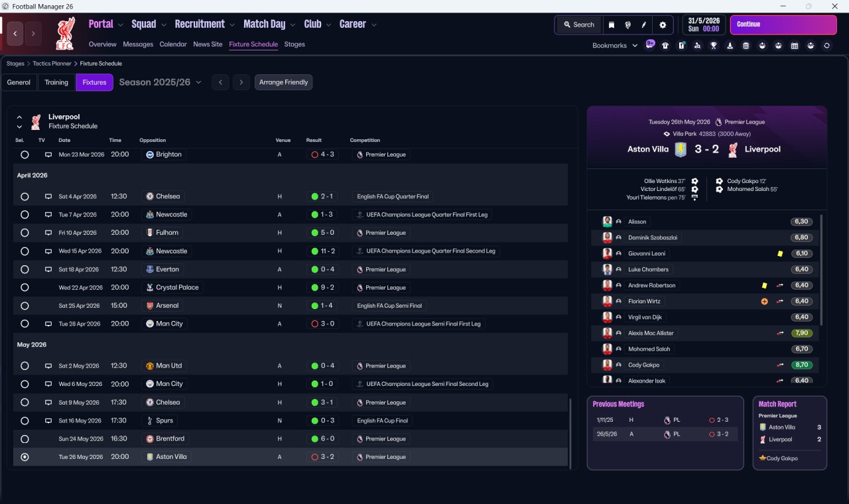Viewport: 849px width, 504px height.
Task: Click the TV icon on Brighton fixture row
Action: coord(48,155)
